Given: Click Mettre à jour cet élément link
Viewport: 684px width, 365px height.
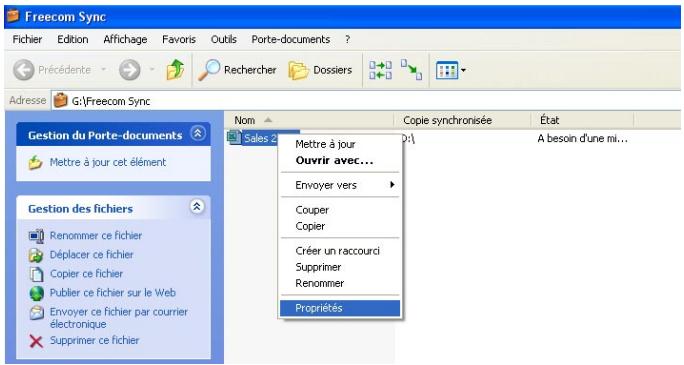Looking at the screenshot, I should [108, 162].
